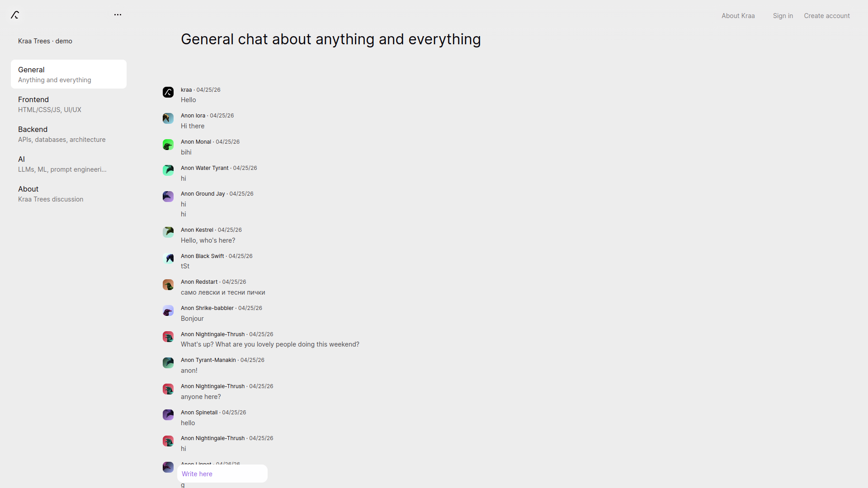Image resolution: width=868 pixels, height=488 pixels.
Task: Open the three-dot more options menu
Action: point(118,15)
